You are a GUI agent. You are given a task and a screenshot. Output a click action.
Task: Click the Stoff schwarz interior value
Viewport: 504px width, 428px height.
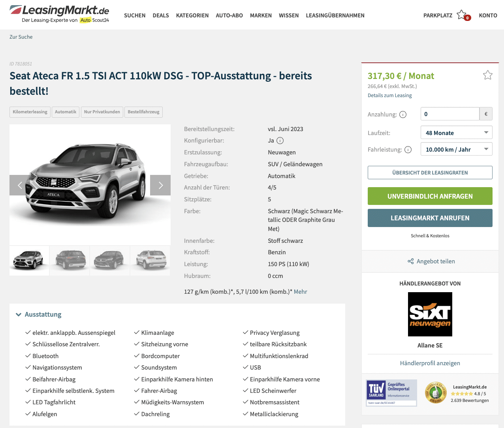point(286,241)
